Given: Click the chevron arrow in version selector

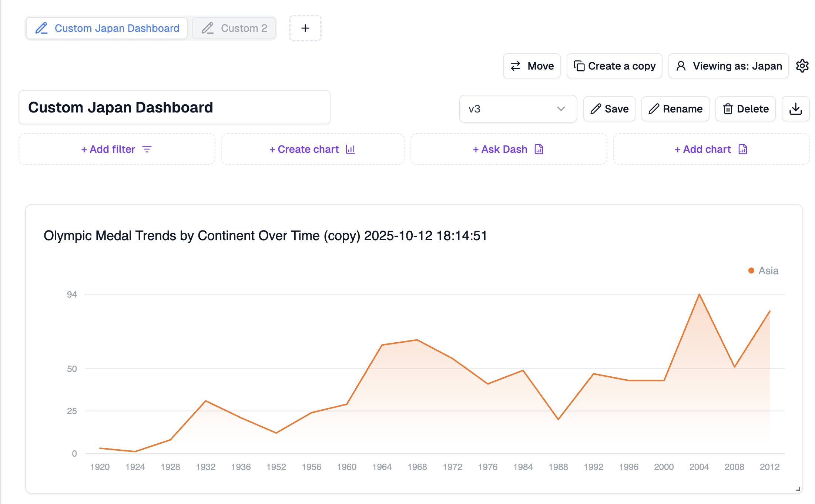Looking at the screenshot, I should click(561, 109).
